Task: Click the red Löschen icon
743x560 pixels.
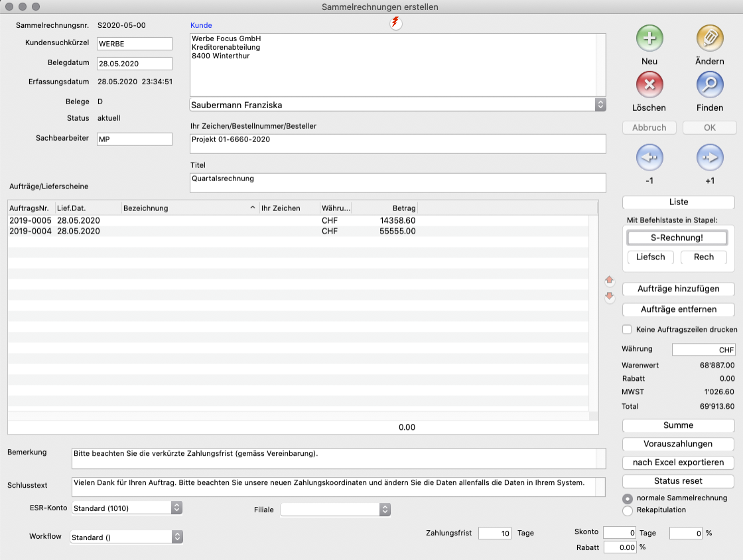Action: 649,85
